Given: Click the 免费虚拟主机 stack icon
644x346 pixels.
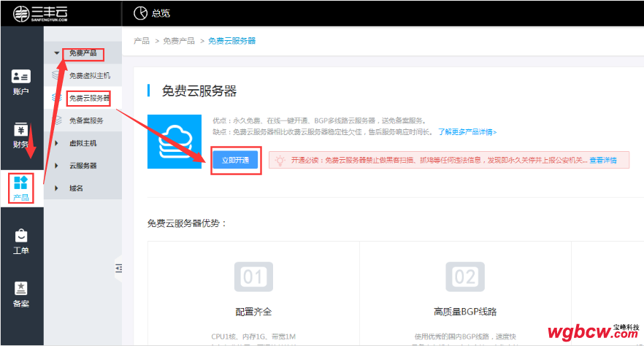Looking at the screenshot, I should [57, 75].
